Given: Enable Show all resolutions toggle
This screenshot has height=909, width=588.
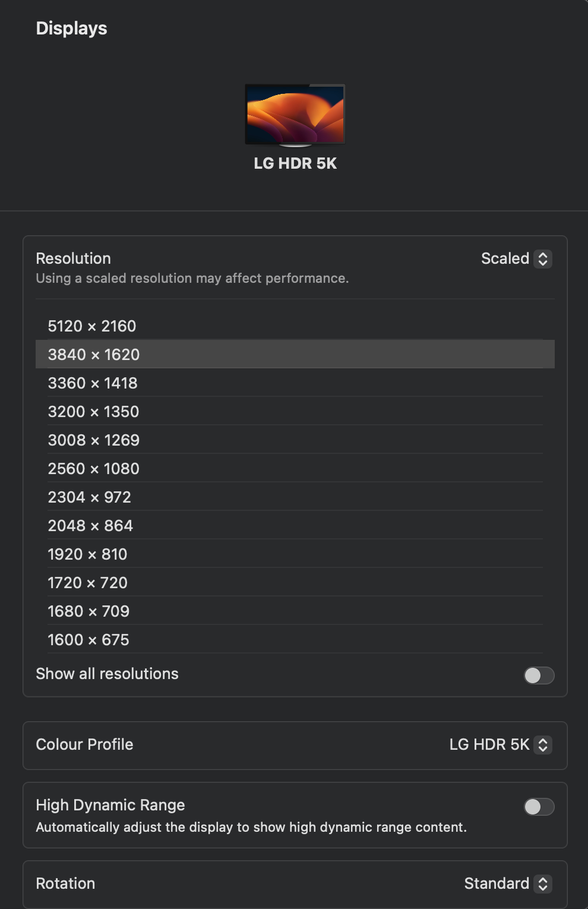Looking at the screenshot, I should [539, 676].
